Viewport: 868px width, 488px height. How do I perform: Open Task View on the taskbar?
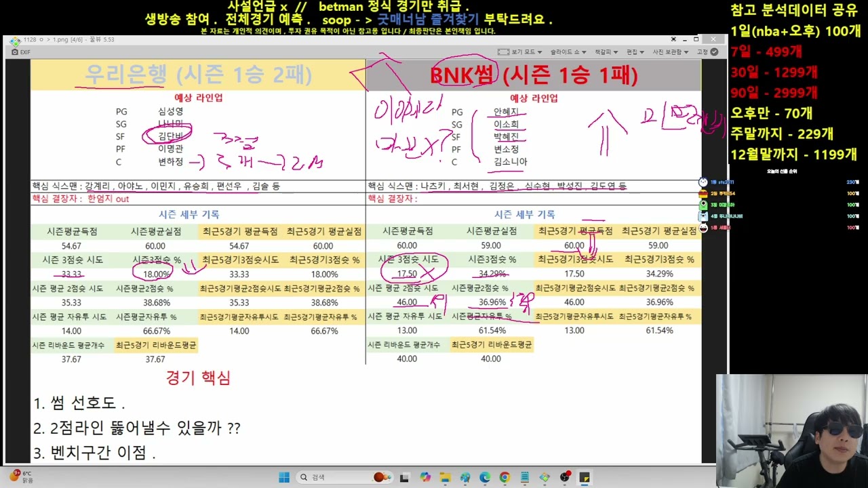coord(404,477)
